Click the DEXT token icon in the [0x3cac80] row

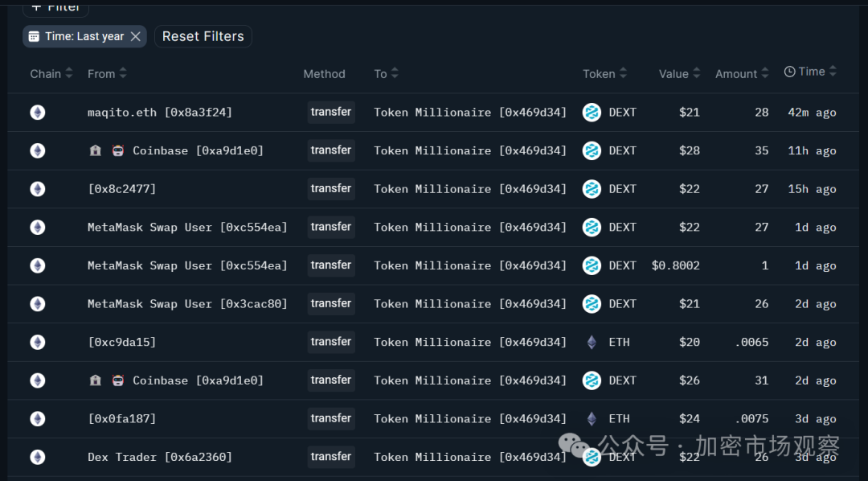click(592, 304)
